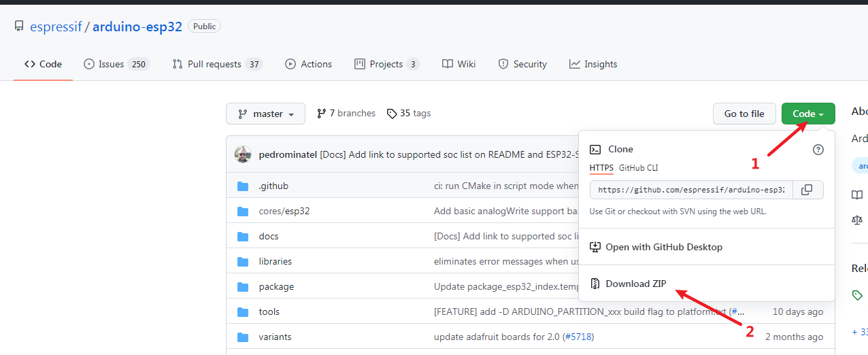Select the Actions tab
This screenshot has height=355, width=868.
308,64
